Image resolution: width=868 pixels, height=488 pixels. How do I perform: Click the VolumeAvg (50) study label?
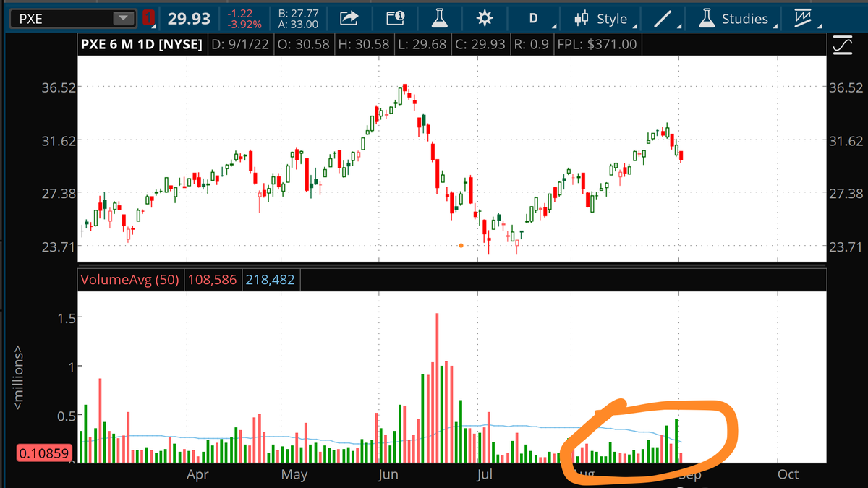click(130, 279)
